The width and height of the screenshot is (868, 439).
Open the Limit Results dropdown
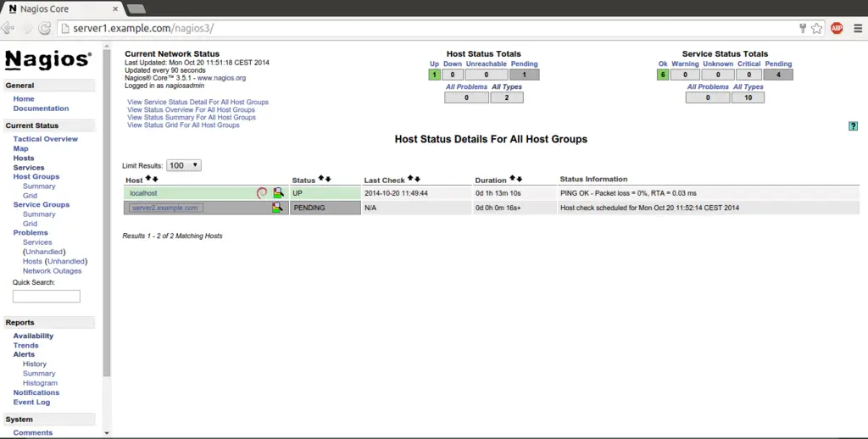[x=184, y=165]
